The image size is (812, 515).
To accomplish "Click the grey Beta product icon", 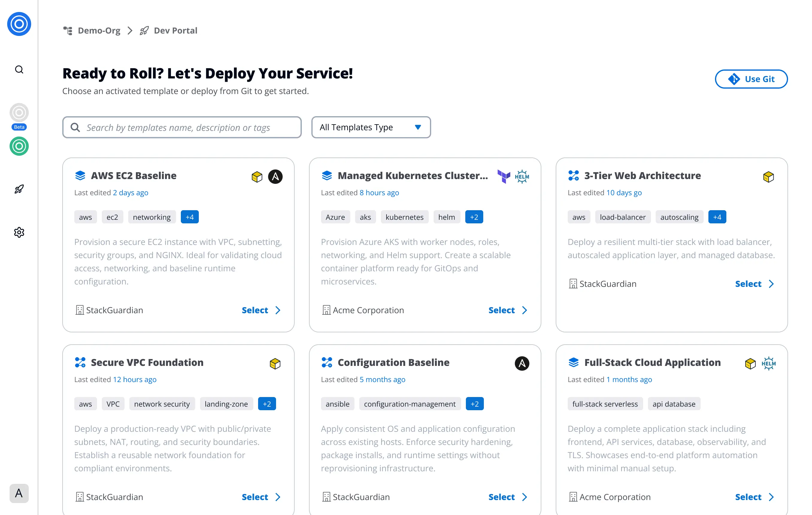I will point(19,113).
